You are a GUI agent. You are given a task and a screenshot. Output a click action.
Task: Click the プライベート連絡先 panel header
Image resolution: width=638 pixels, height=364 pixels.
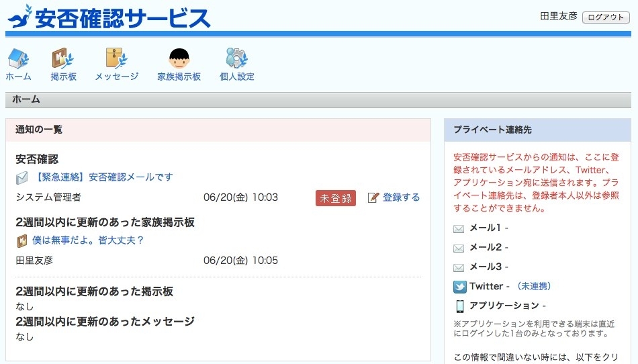[x=537, y=130]
